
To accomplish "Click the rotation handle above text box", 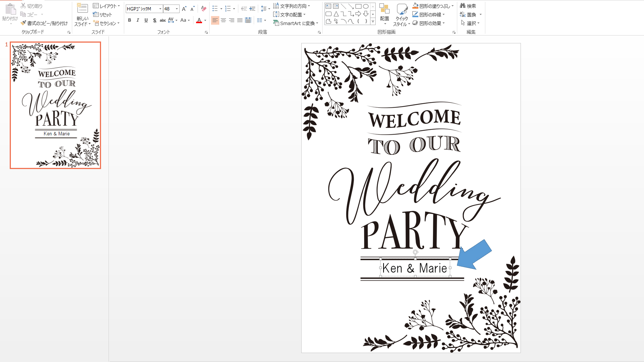I will coord(415,252).
